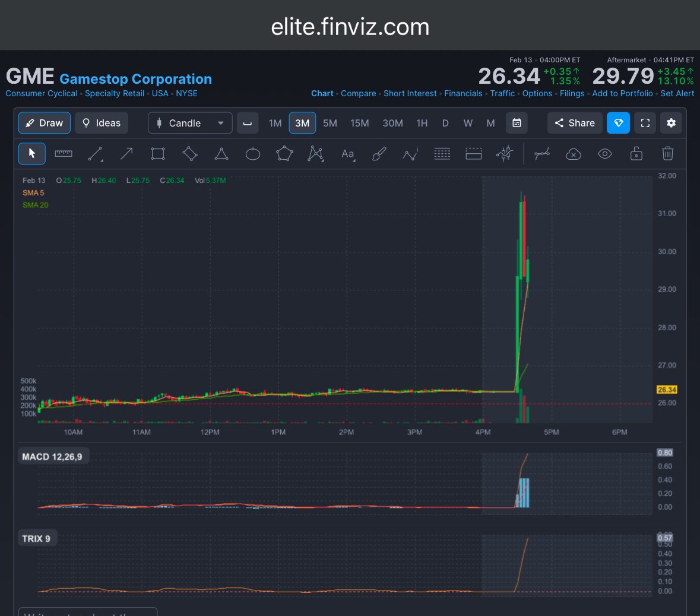This screenshot has width=700, height=616.
Task: Select the XABCD pattern tool
Action: point(316,154)
